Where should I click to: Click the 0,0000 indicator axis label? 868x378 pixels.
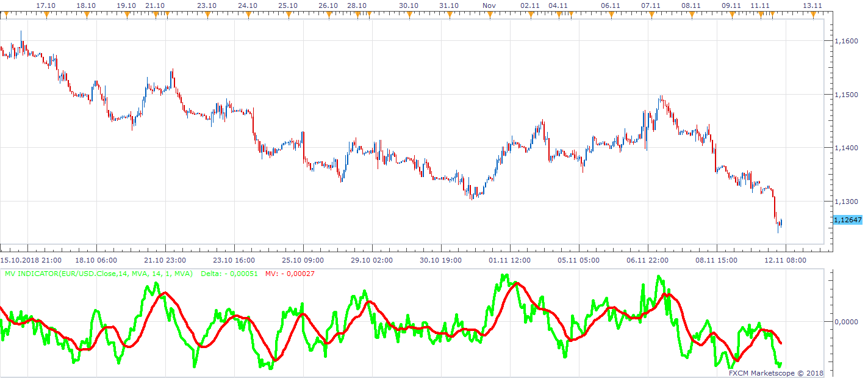[845, 321]
